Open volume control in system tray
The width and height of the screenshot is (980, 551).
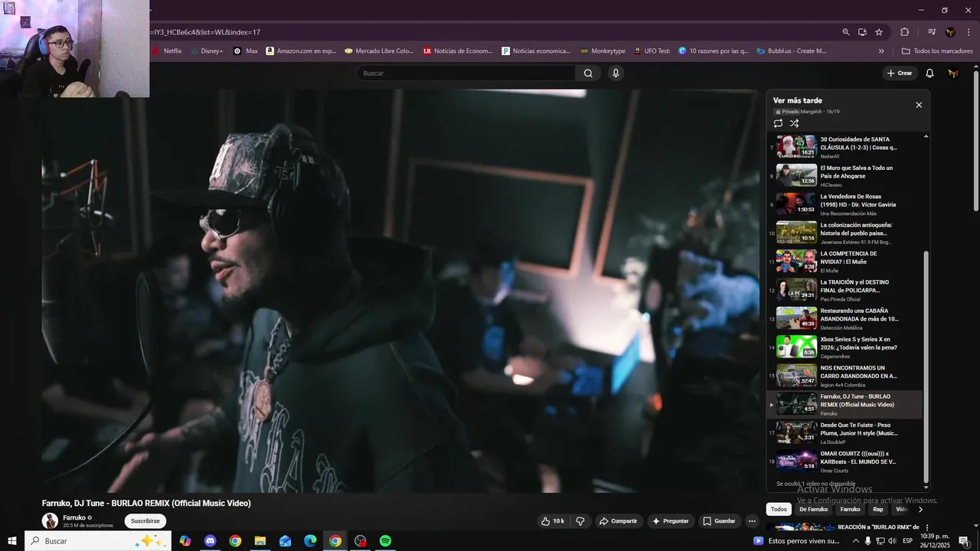click(893, 541)
